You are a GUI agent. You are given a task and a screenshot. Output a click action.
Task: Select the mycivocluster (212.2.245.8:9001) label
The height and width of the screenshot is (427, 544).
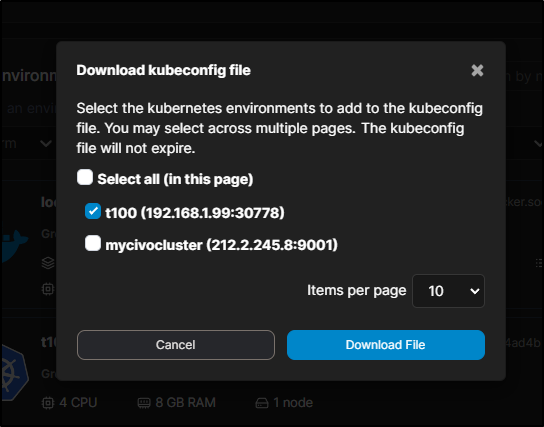coord(221,245)
